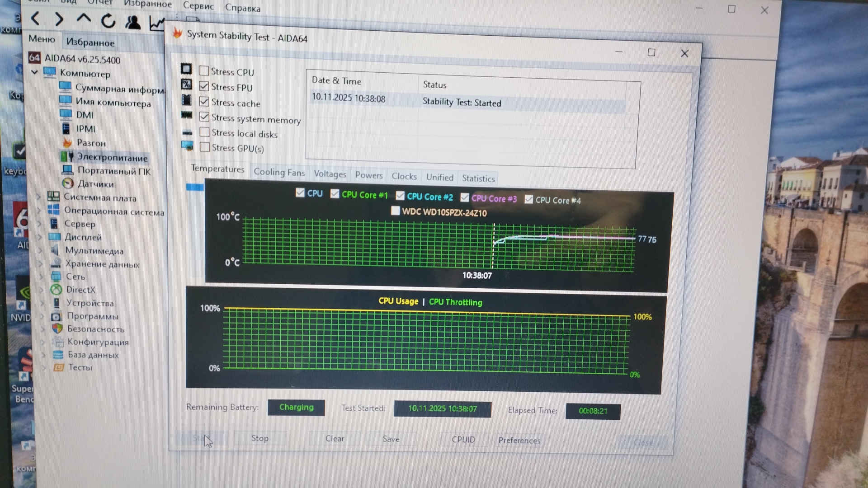
Task: Select the Разгон flame item
Action: point(91,143)
